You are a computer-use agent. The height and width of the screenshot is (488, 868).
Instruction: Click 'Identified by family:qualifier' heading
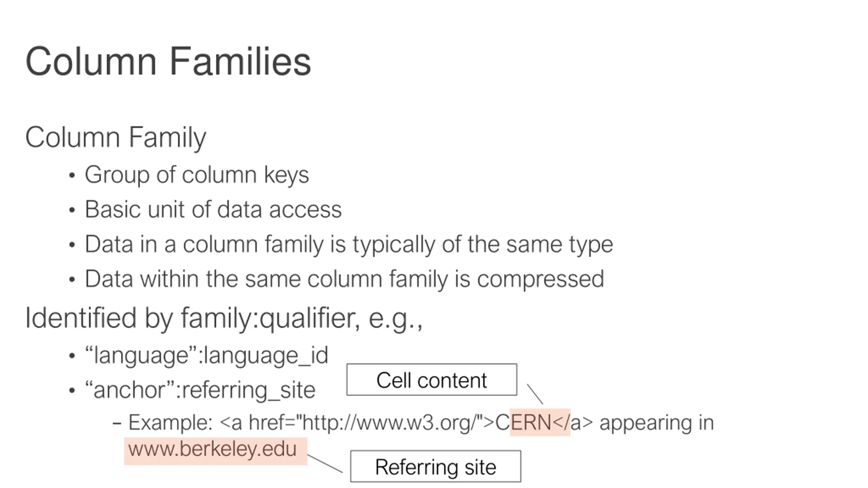click(224, 319)
